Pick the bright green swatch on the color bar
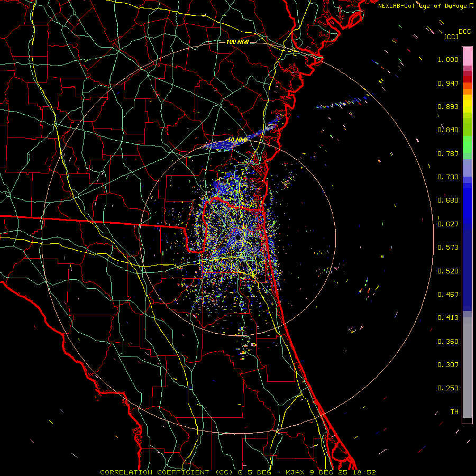Screen dimensions: 476x476 click(x=467, y=144)
